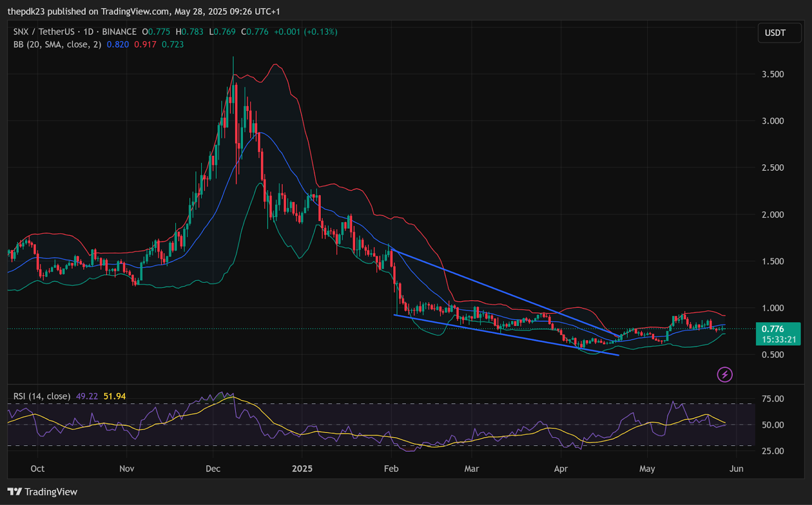
Task: Click the 1.500 label on price axis
Action: pos(772,261)
